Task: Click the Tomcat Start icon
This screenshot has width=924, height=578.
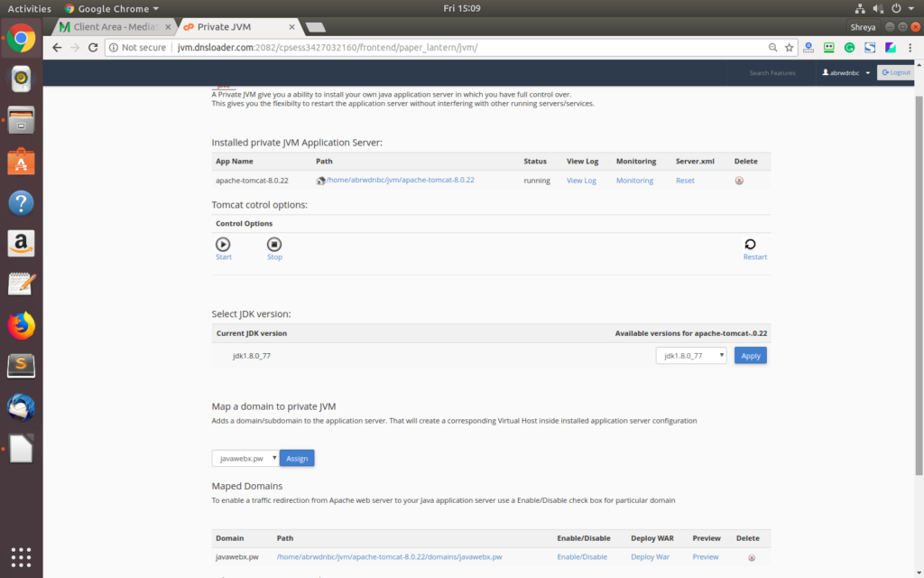Action: (223, 244)
